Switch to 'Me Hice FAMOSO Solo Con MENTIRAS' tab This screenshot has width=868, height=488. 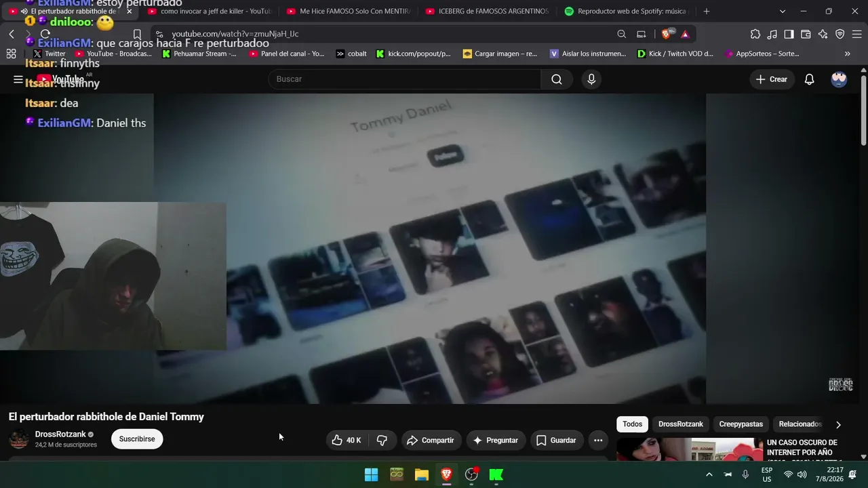click(x=348, y=11)
